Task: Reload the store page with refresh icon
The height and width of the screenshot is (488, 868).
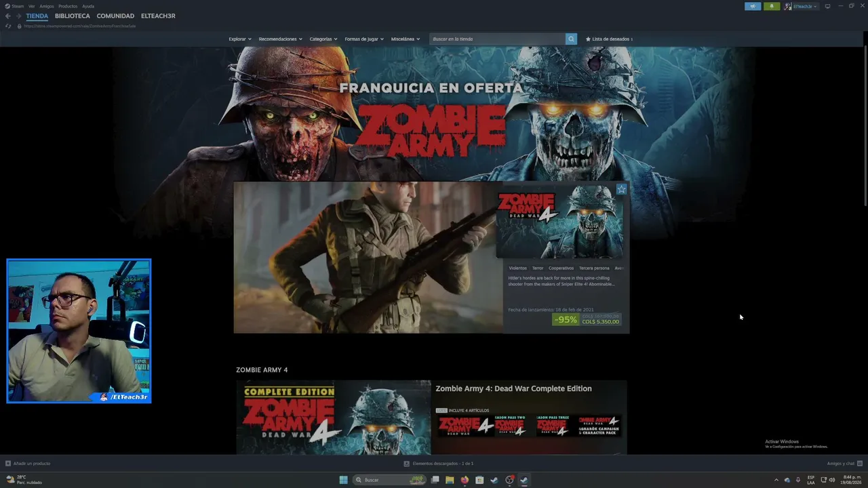Action: (x=8, y=26)
